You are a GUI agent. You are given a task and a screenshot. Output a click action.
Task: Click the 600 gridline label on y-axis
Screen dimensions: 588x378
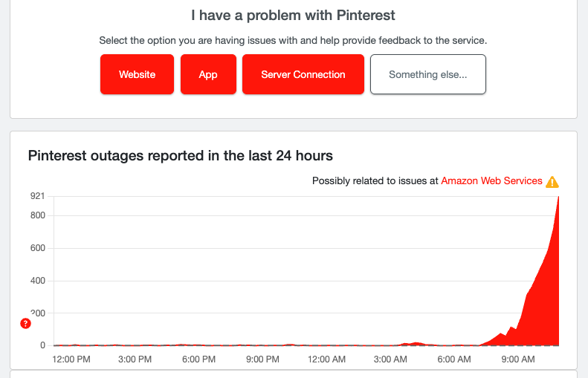click(x=37, y=248)
